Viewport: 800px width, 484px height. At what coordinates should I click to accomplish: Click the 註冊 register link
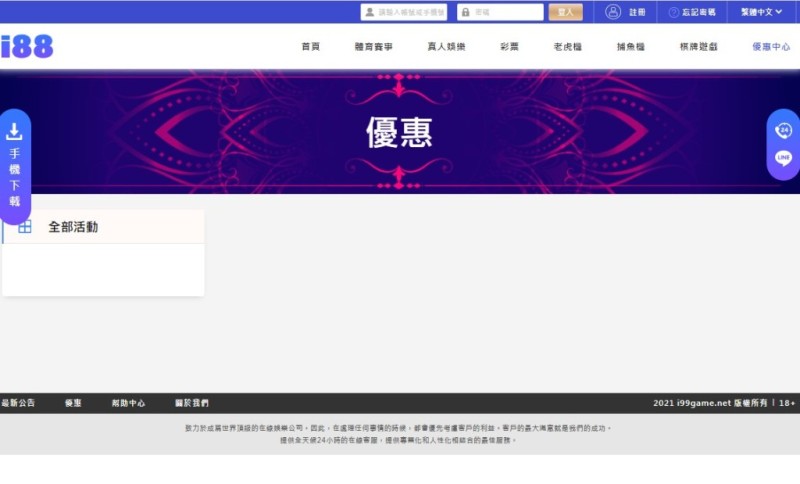(637, 12)
